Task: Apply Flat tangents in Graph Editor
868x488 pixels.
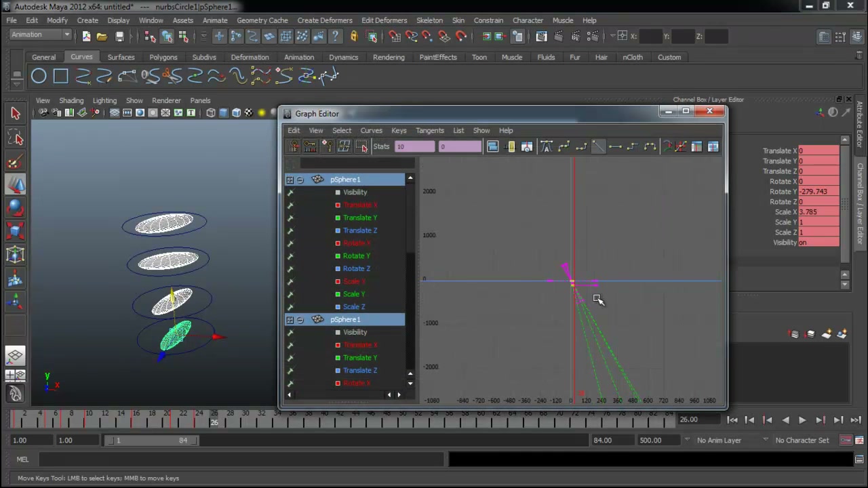Action: (x=615, y=146)
